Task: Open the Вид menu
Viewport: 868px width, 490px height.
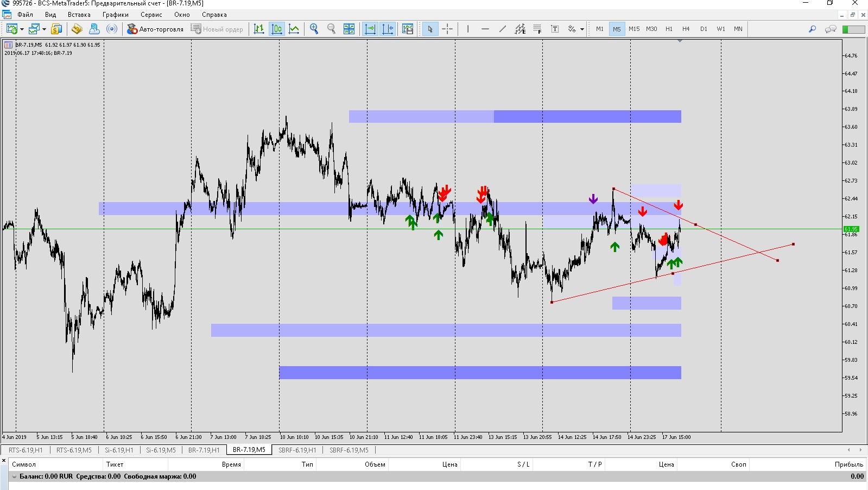Action: pos(50,15)
